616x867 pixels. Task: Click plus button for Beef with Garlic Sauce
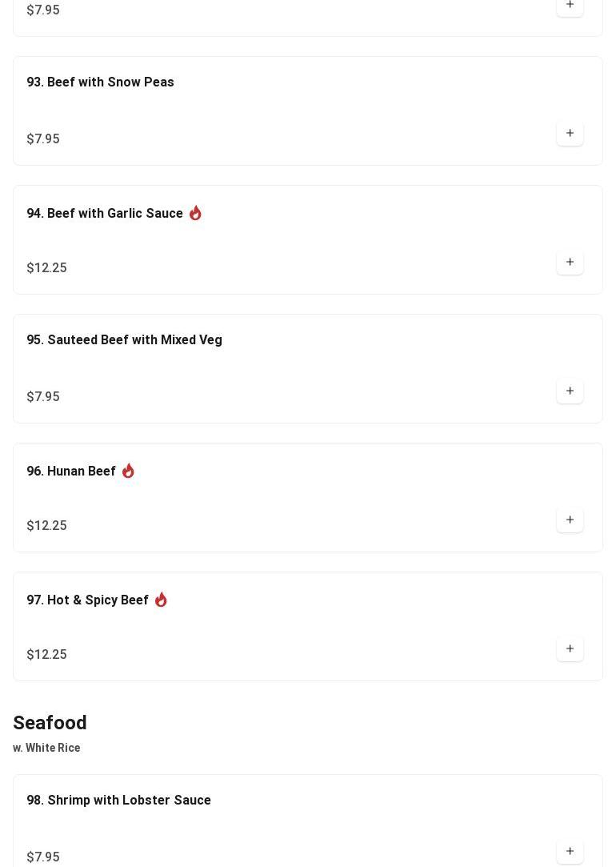click(570, 263)
